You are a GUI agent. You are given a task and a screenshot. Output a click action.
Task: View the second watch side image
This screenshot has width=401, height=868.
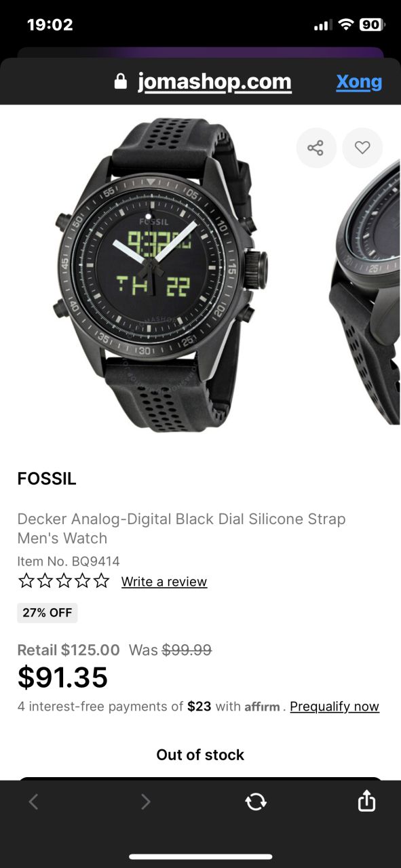click(x=365, y=292)
